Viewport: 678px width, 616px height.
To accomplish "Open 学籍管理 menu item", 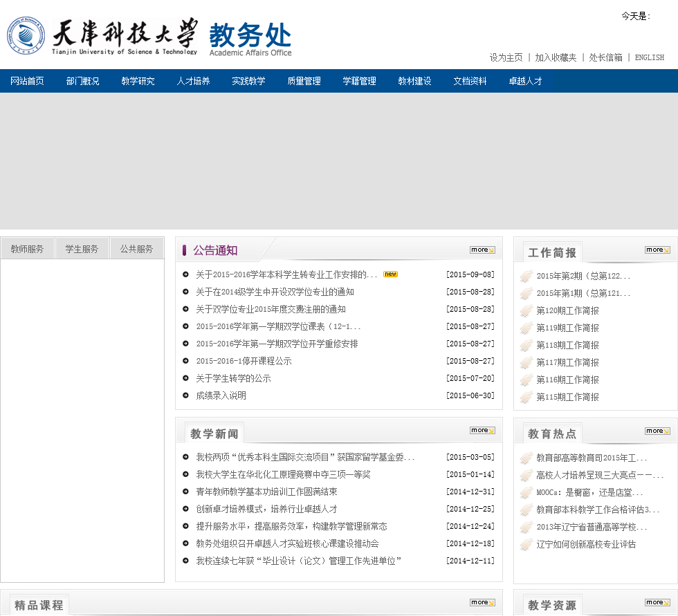I will (359, 81).
